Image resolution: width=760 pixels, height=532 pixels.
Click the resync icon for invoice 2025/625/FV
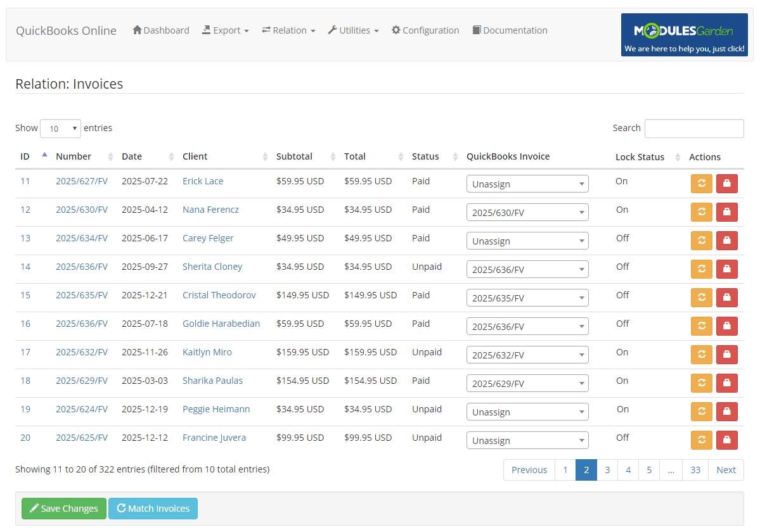coord(701,440)
